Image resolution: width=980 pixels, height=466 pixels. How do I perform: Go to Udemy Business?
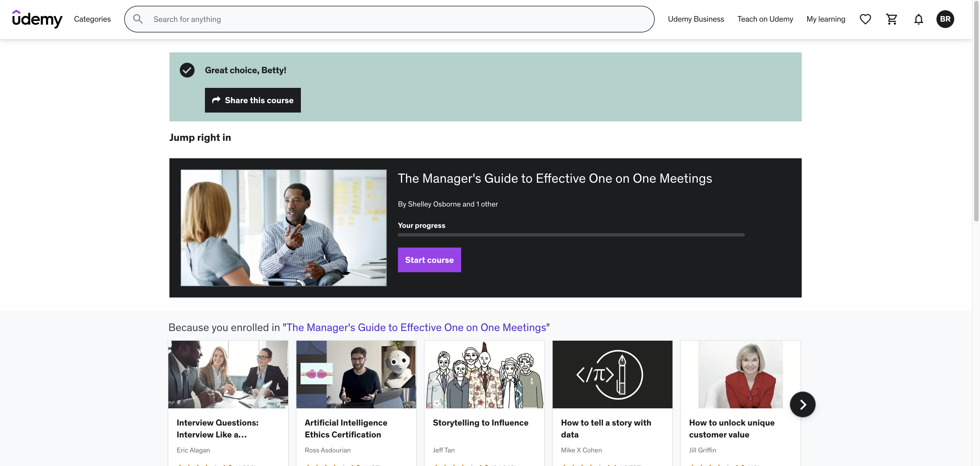(695, 19)
